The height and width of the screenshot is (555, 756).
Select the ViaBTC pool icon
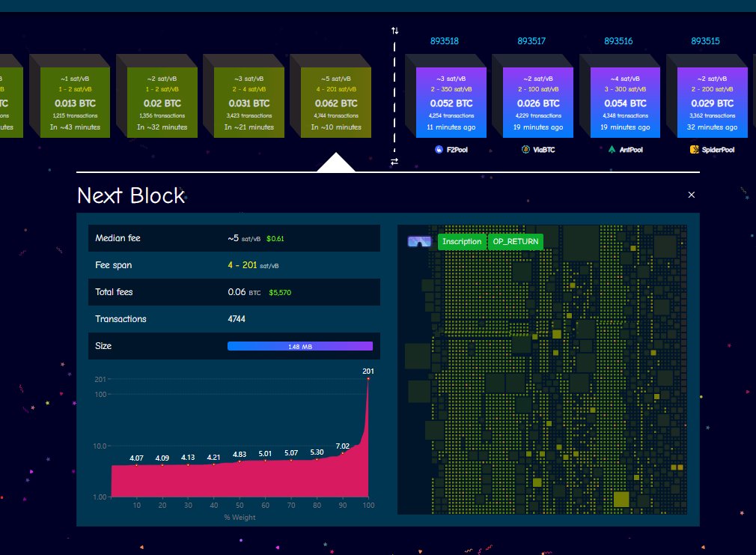526,149
